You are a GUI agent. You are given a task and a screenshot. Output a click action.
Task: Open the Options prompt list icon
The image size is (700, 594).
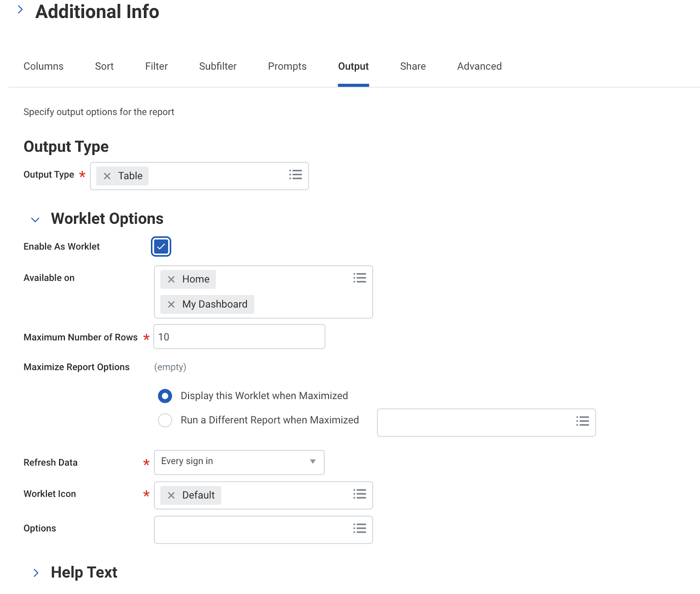[360, 529]
